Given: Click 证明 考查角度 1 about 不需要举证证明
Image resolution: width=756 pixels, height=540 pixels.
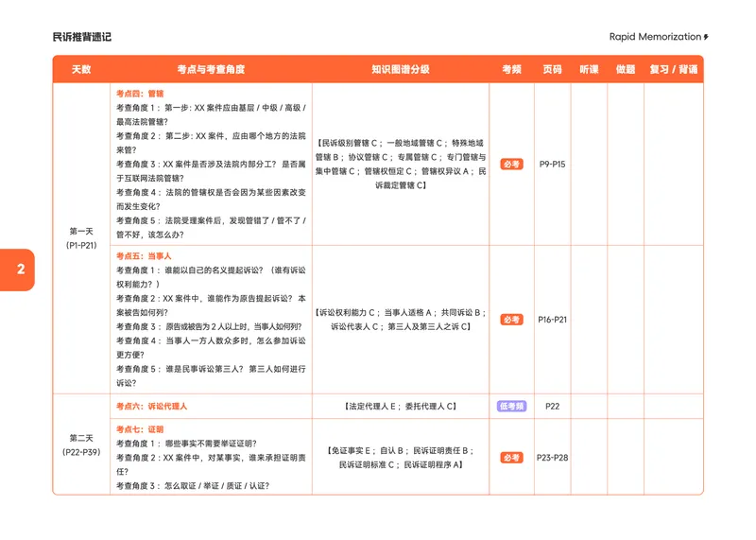Looking at the screenshot, I should 186,444.
